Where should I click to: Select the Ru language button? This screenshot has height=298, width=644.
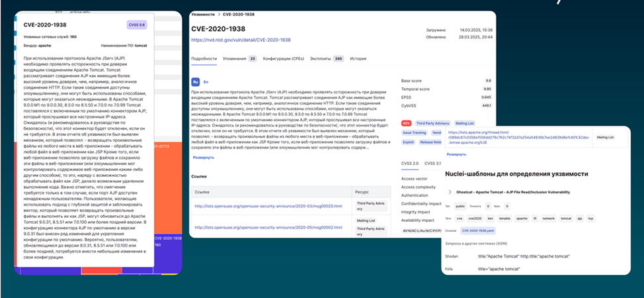pos(196,81)
